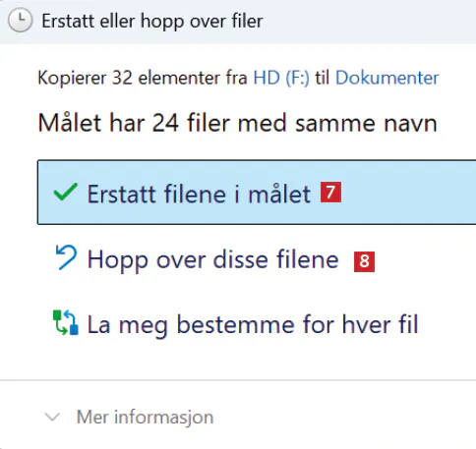
Task: Click the green and blue compare files icon
Action: pyautogui.click(x=66, y=322)
